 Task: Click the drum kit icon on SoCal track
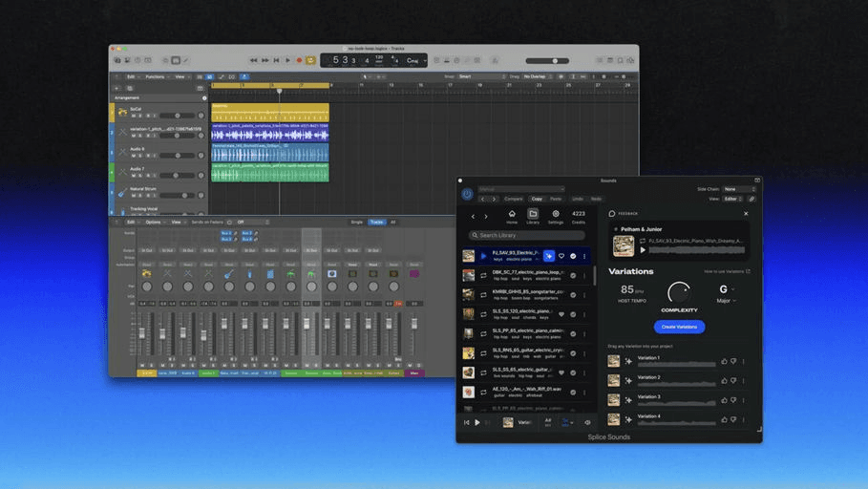pos(122,111)
